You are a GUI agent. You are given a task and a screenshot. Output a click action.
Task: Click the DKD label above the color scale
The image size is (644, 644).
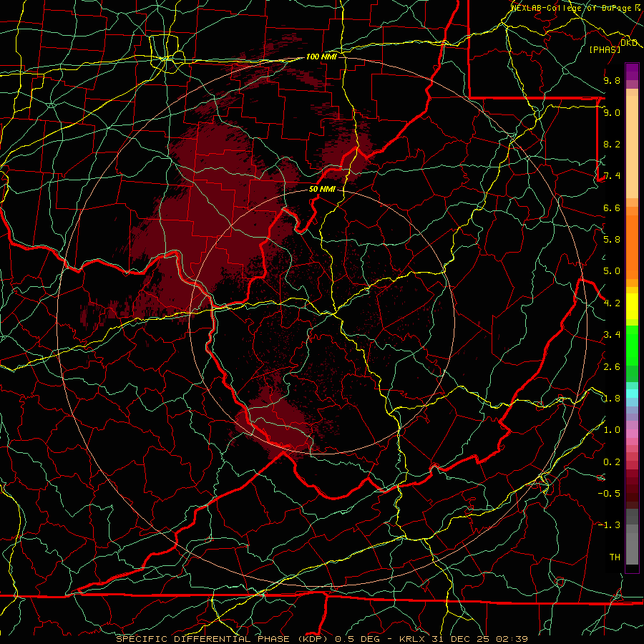tap(629, 43)
